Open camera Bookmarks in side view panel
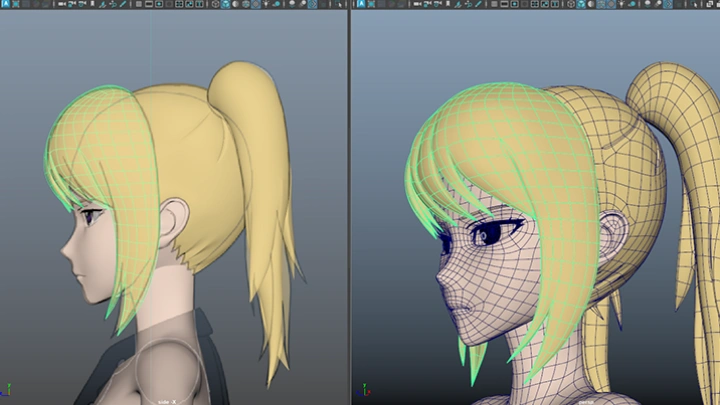720x405 pixels. coord(92,4)
